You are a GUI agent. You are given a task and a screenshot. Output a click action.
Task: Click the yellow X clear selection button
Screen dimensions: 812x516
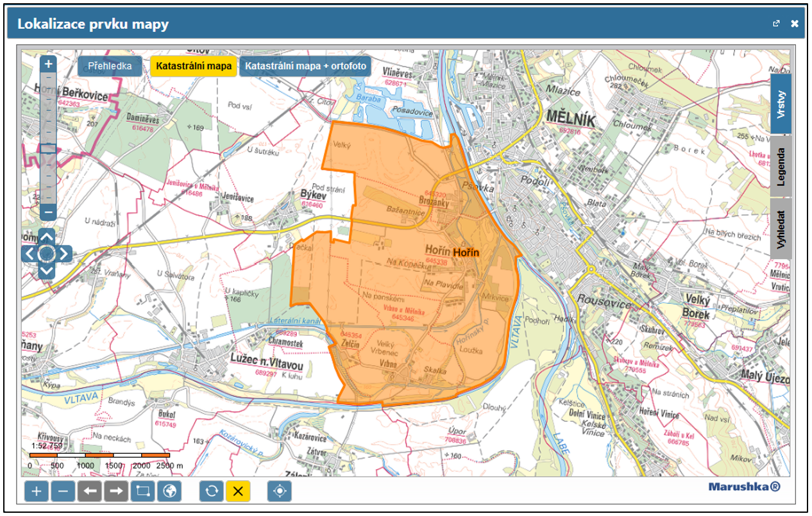(x=238, y=492)
